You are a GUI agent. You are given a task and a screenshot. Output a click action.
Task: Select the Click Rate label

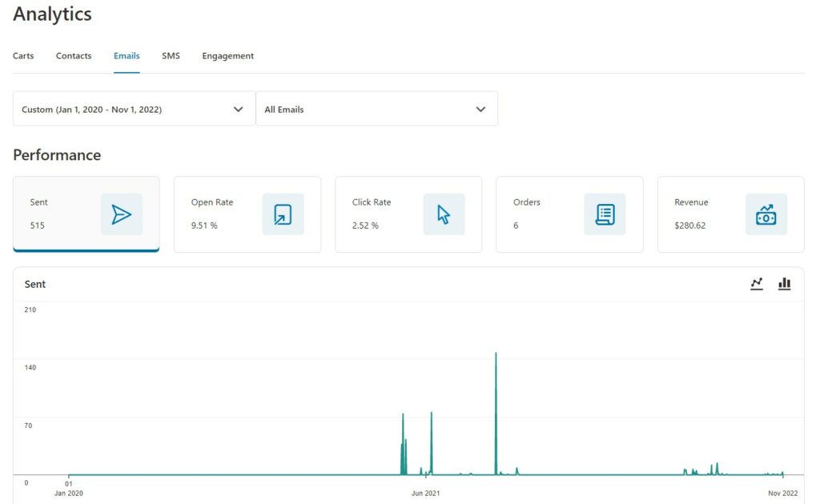click(372, 202)
